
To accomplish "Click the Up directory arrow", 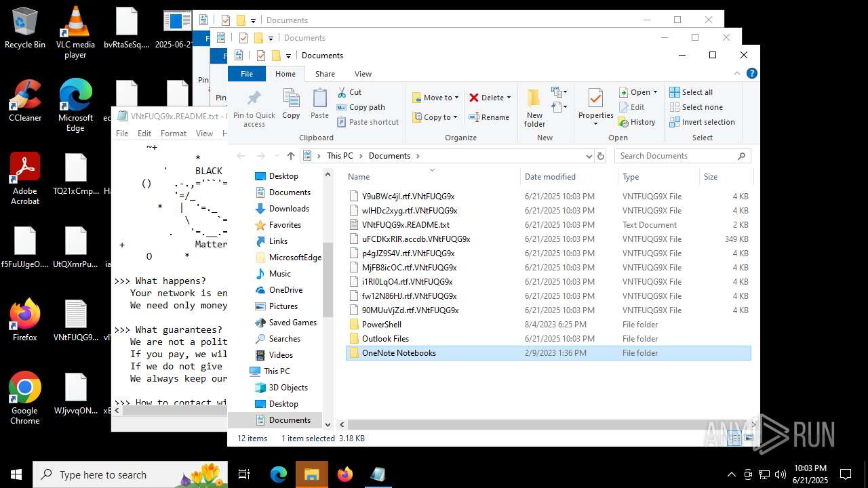I will coord(291,156).
